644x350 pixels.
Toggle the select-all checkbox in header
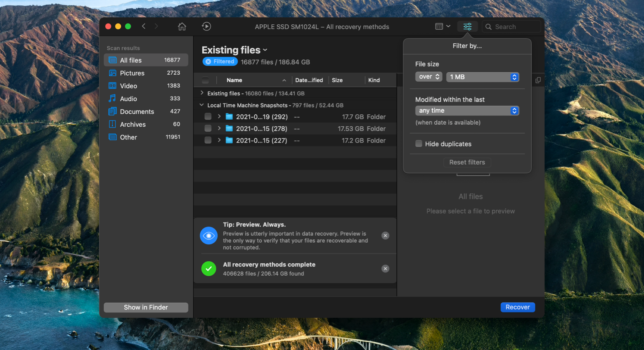205,80
